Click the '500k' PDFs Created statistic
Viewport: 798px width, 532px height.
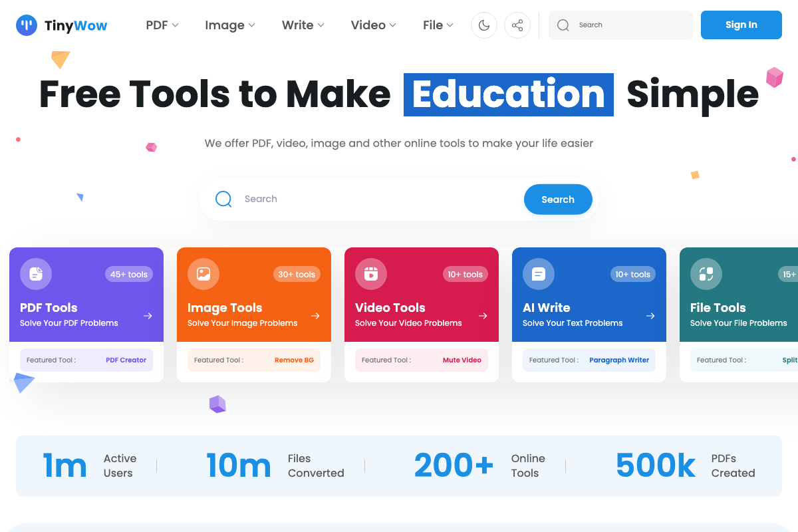(x=655, y=465)
